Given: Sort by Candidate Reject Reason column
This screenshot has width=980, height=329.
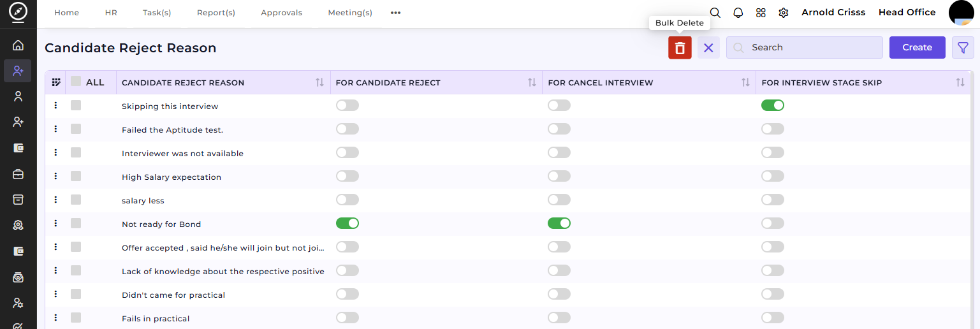Looking at the screenshot, I should coord(320,83).
